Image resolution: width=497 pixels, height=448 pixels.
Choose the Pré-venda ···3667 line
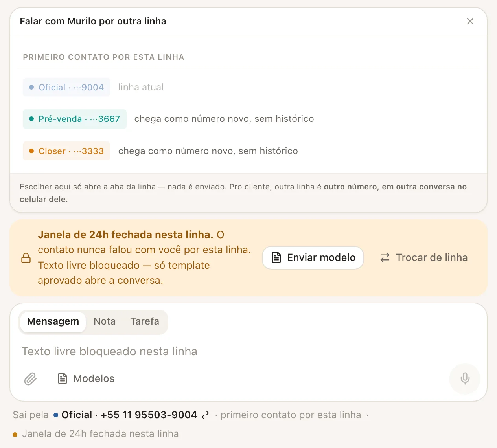pos(75,119)
